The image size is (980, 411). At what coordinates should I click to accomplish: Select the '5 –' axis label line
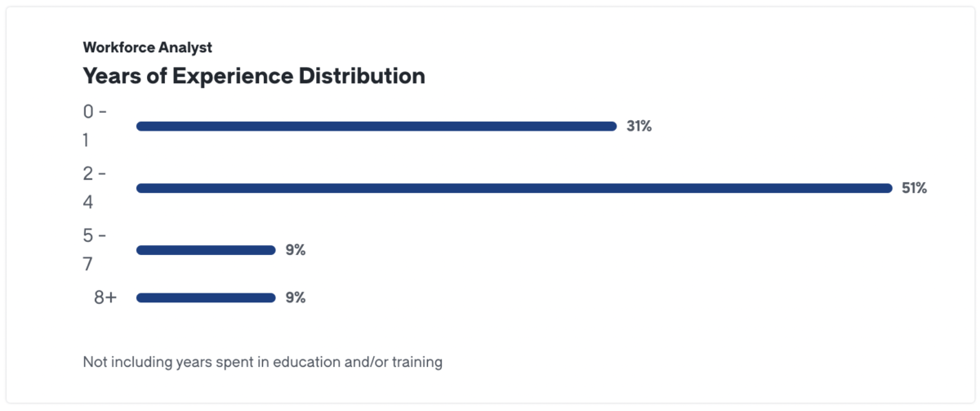click(95, 235)
